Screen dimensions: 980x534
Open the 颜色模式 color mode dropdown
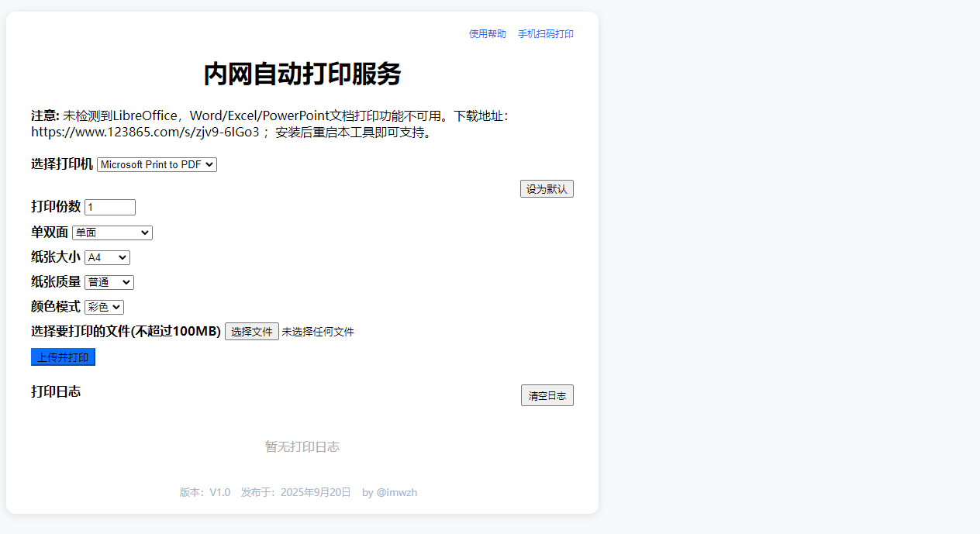click(103, 307)
